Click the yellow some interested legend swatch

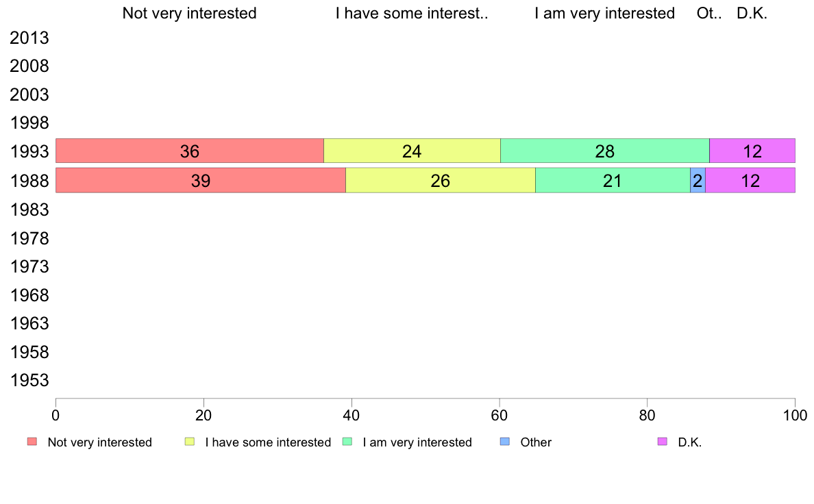190,442
